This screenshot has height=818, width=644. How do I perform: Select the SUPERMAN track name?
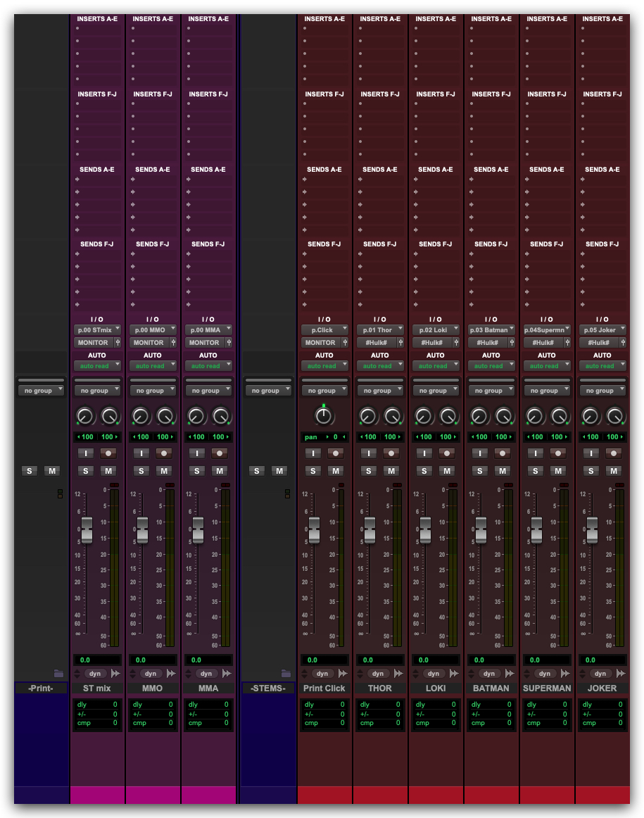(546, 688)
